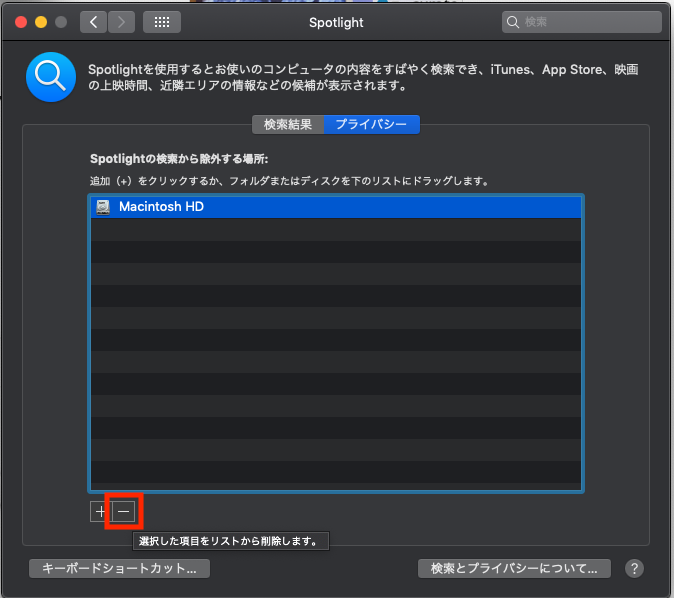Click into the 検索 search field
Viewport: 674px width, 598px height.
pyautogui.click(x=582, y=22)
